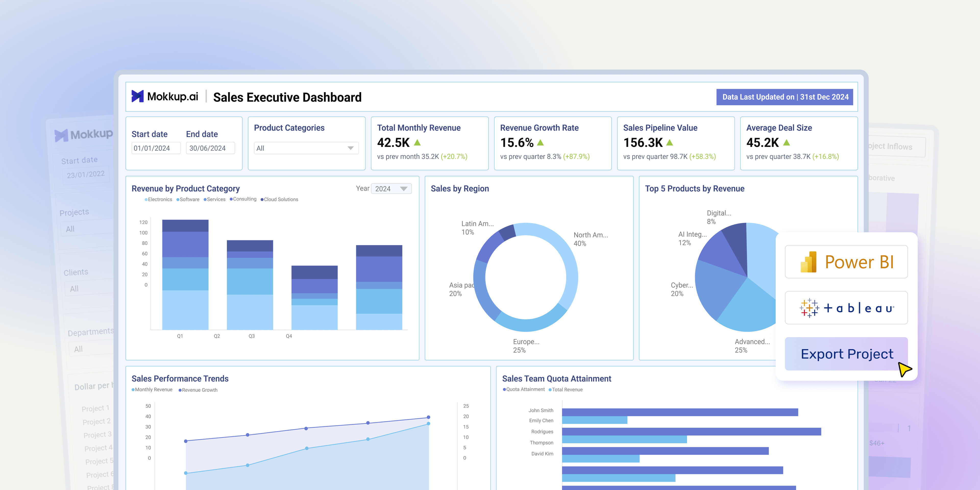Click green up arrow beside 42.5K revenue

(417, 143)
